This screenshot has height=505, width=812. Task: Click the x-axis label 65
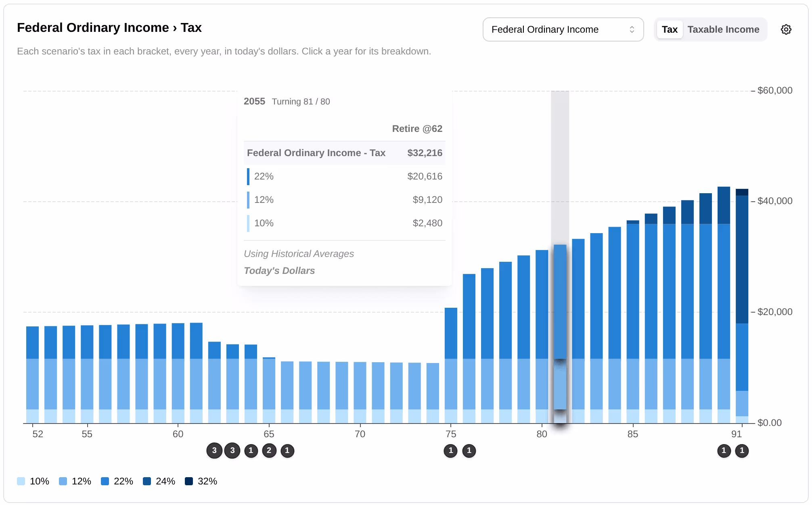click(x=269, y=434)
